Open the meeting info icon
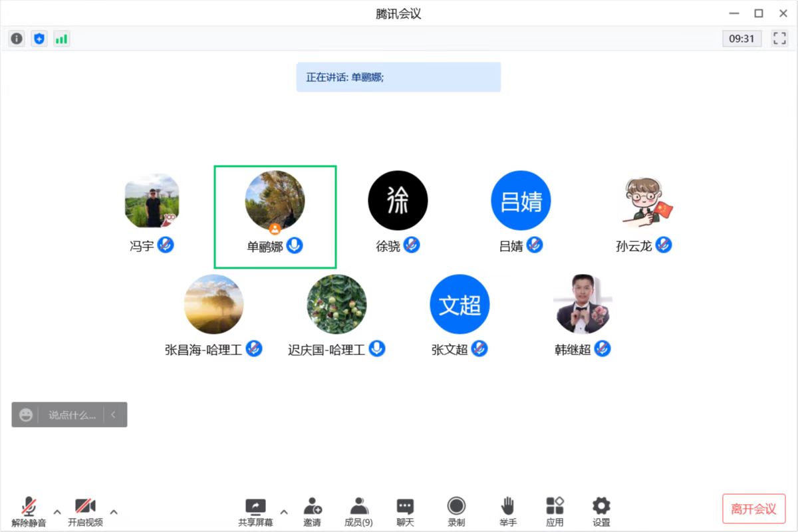 [x=17, y=39]
